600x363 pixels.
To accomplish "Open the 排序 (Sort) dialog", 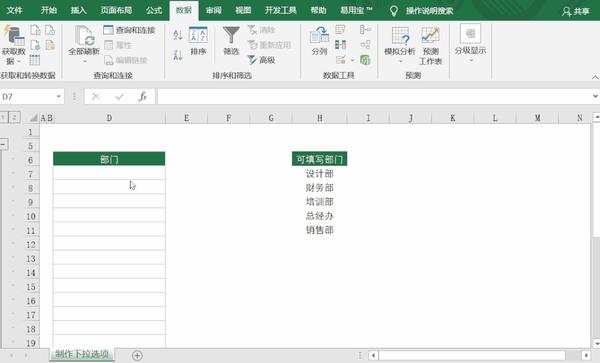I will 198,41.
